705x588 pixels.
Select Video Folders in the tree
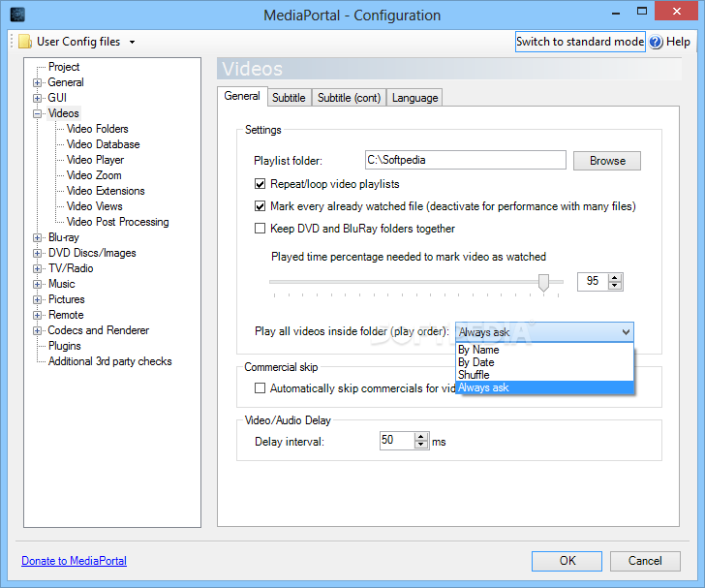98,129
